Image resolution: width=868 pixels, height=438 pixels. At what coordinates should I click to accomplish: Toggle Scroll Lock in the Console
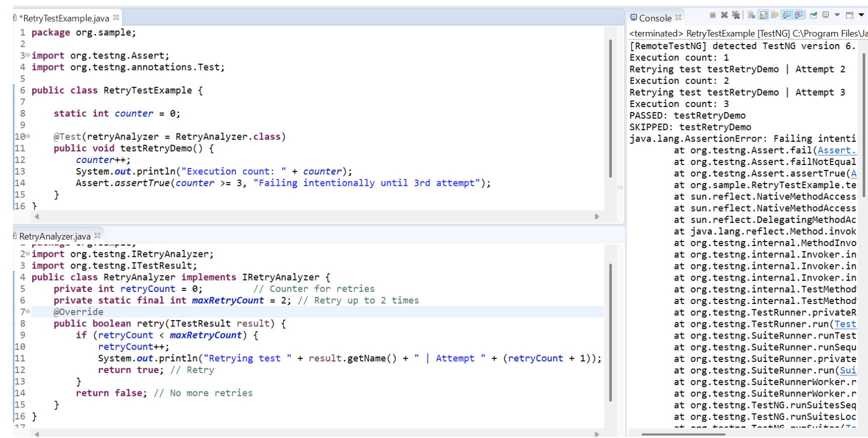[x=763, y=15]
